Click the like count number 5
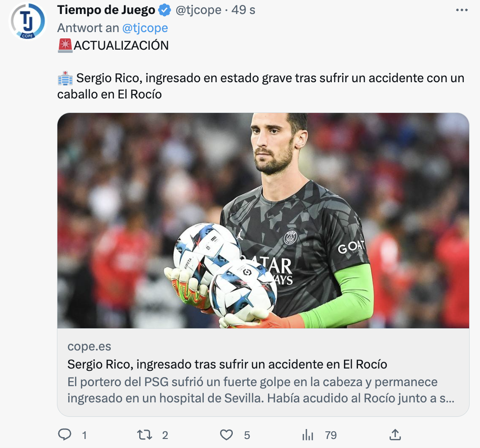This screenshot has height=448, width=480. point(247,435)
